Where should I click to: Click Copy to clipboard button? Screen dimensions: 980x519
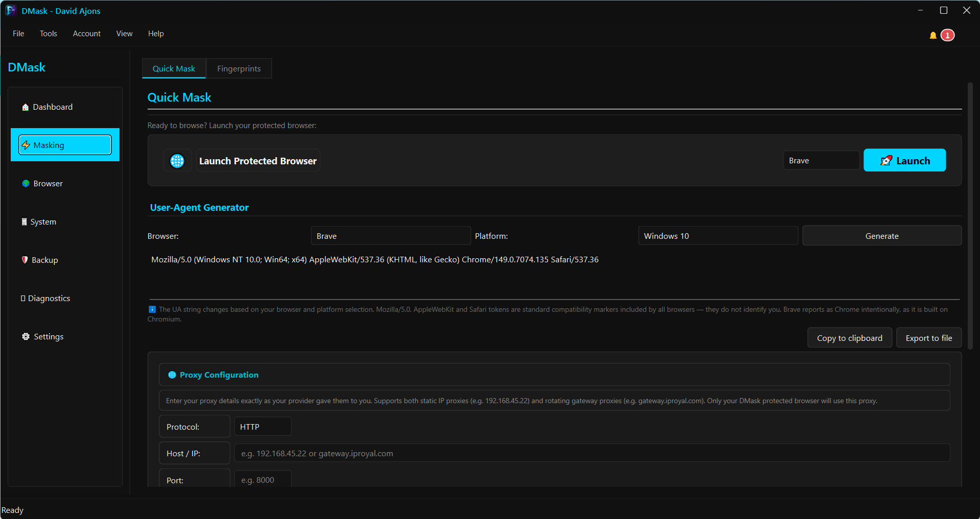(x=850, y=338)
